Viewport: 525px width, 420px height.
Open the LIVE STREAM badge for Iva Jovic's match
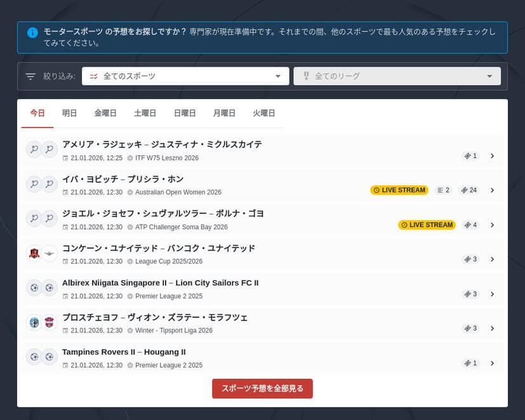pos(399,190)
